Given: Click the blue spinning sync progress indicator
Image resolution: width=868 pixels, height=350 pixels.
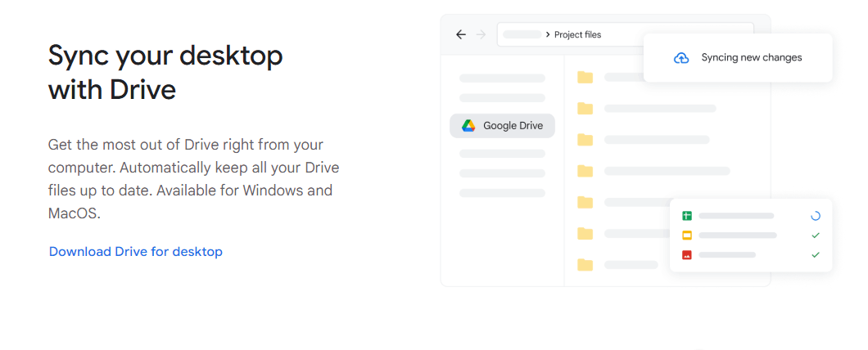Looking at the screenshot, I should pyautogui.click(x=815, y=216).
